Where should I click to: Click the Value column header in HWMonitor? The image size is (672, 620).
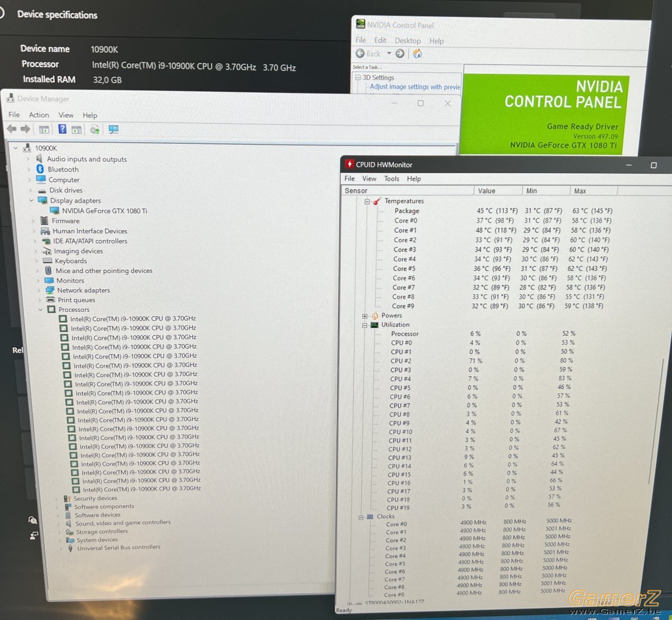(x=498, y=191)
